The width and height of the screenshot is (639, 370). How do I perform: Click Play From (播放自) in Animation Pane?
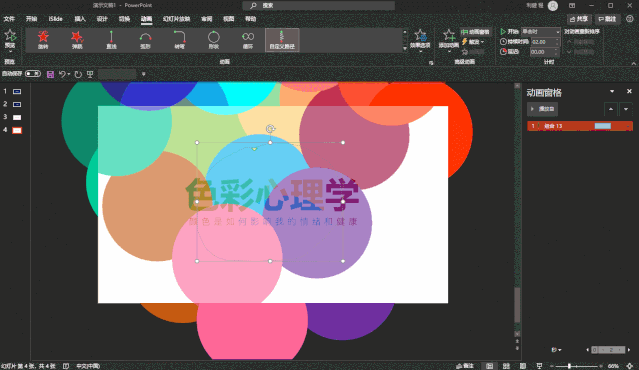542,109
